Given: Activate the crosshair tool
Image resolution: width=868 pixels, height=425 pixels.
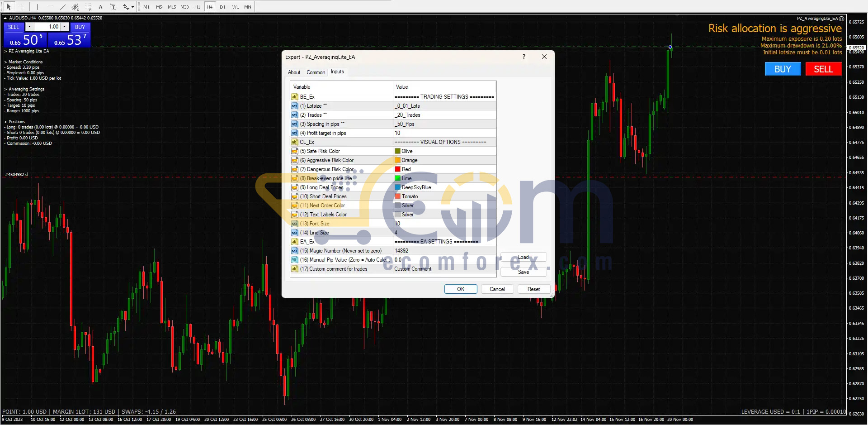Looking at the screenshot, I should pos(22,7).
